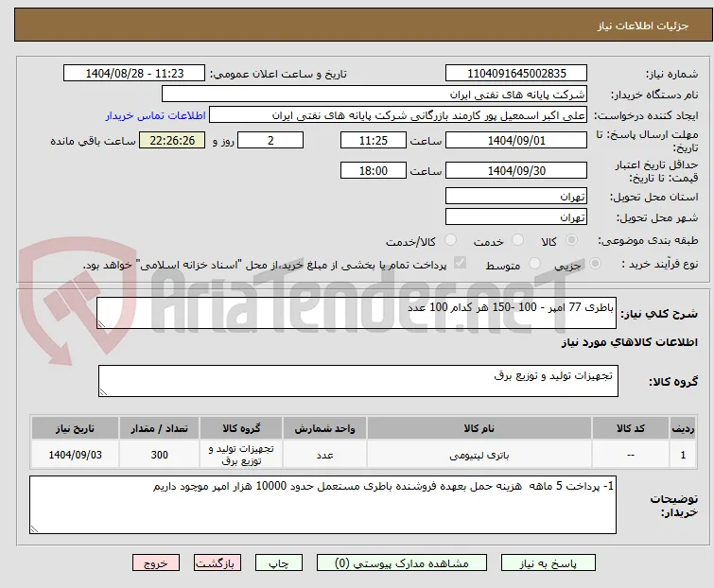Click the response deadline date 1404/09/01
Screen dimensions: 714x588
point(516,140)
